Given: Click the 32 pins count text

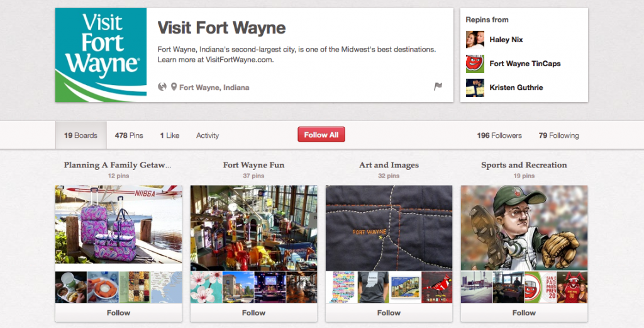Looking at the screenshot, I should point(389,176).
